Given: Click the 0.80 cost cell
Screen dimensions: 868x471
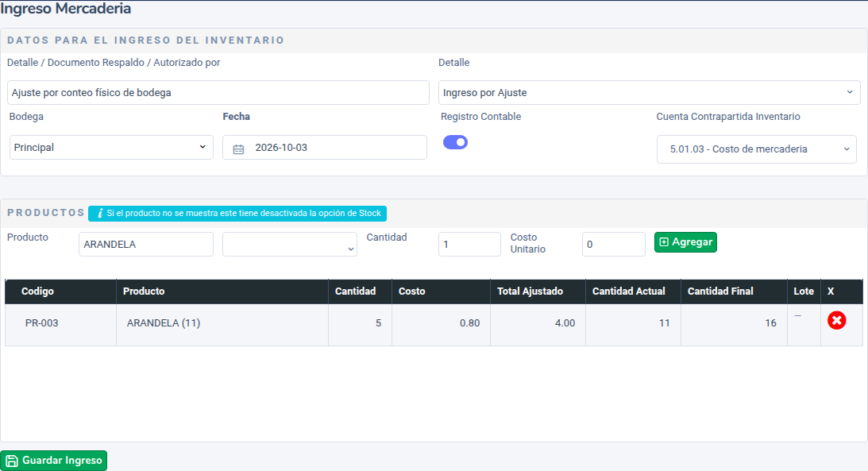Looking at the screenshot, I should tap(441, 325).
